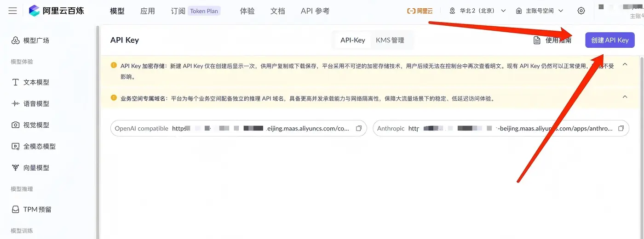The width and height of the screenshot is (644, 239).
Task: Click the API Key 加密存储 warning icon
Action: (x=114, y=65)
